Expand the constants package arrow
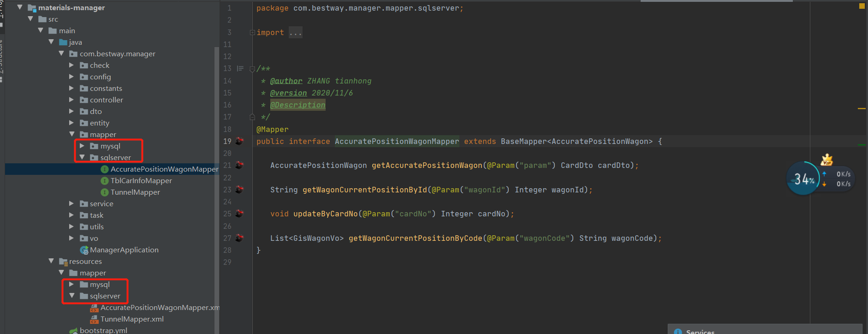The image size is (868, 334). point(71,88)
